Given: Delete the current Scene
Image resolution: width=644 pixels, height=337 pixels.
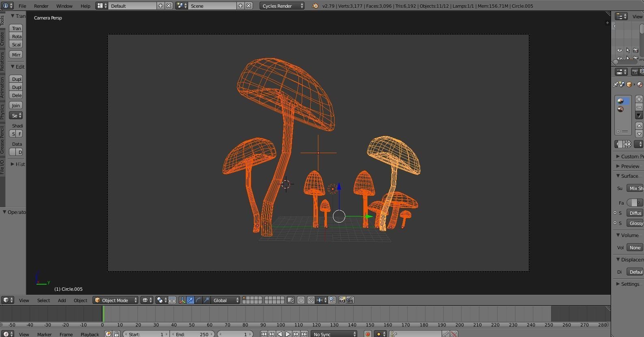Looking at the screenshot, I should coord(249,6).
